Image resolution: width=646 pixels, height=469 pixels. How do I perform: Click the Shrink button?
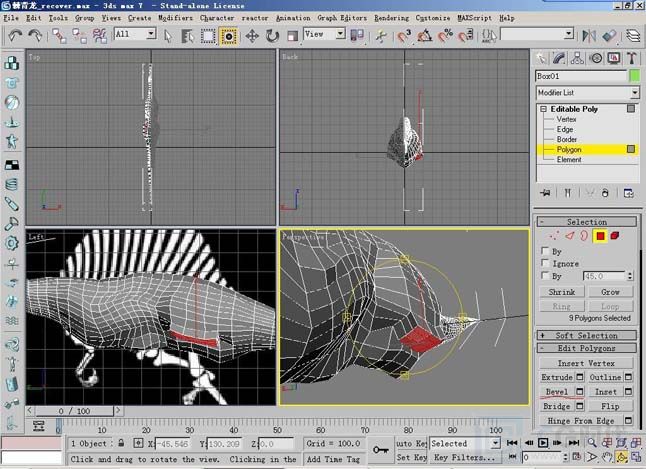[562, 292]
